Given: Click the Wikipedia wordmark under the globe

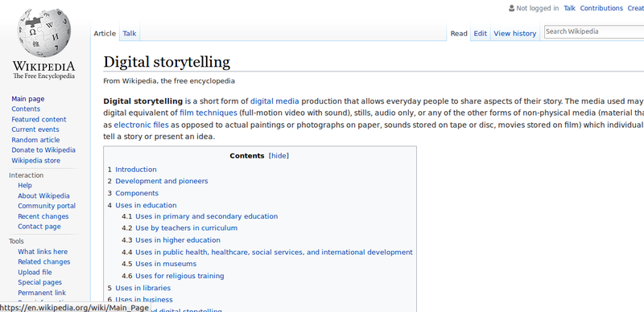Looking at the screenshot, I should (43, 67).
